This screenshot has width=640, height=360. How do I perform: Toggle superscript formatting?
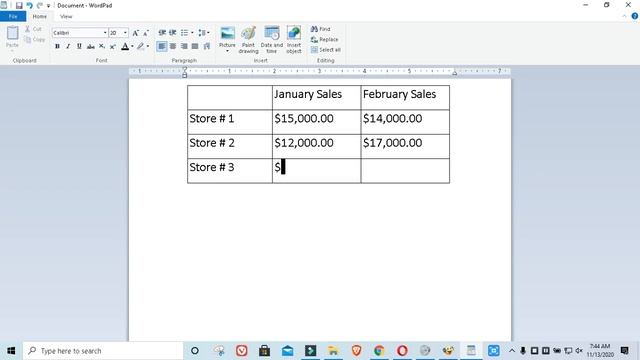click(113, 47)
